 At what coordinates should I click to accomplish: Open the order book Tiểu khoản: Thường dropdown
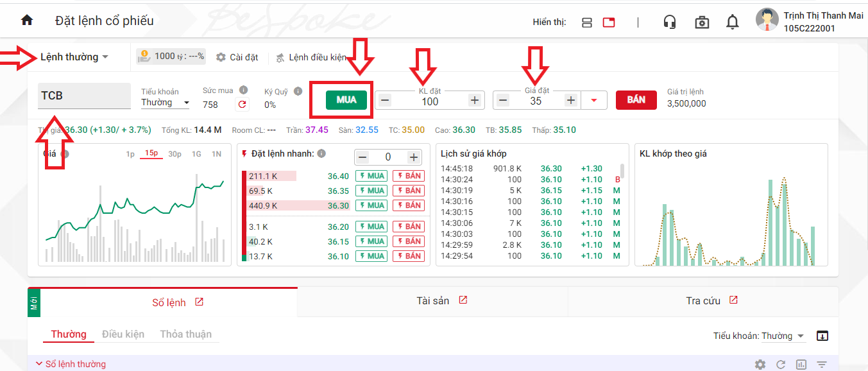[783, 336]
